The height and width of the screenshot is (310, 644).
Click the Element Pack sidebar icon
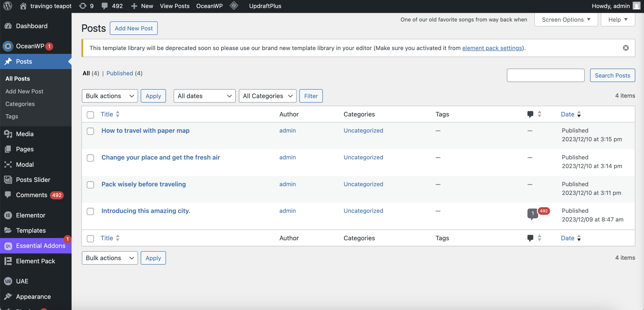[x=8, y=261]
